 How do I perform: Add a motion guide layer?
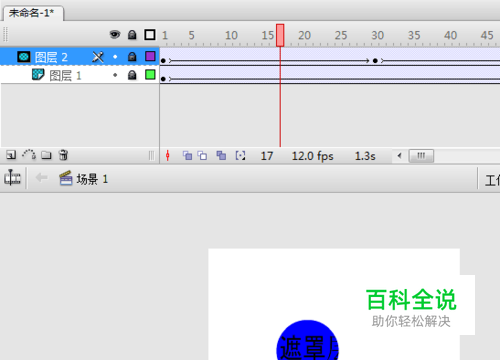click(x=29, y=154)
